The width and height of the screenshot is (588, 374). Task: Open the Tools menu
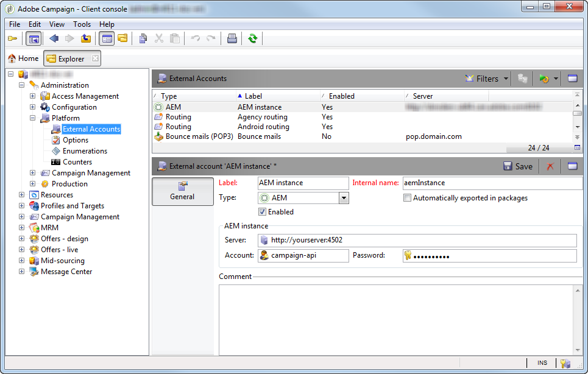click(82, 24)
